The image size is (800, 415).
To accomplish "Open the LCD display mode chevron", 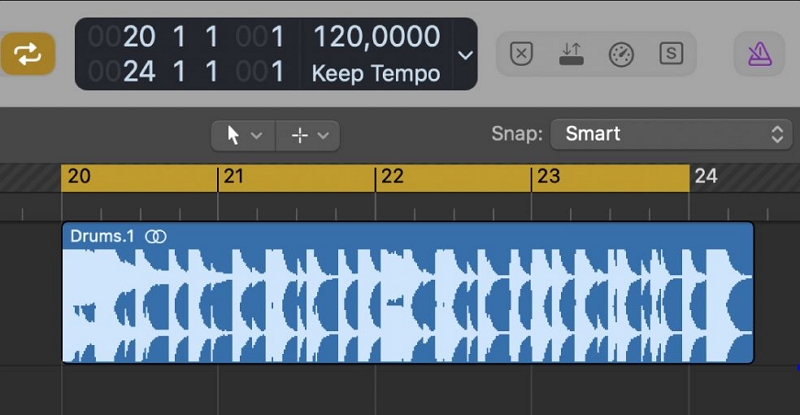I will point(465,55).
